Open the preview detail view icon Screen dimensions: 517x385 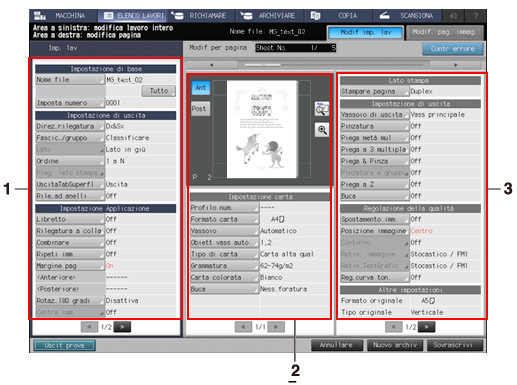pos(322,109)
